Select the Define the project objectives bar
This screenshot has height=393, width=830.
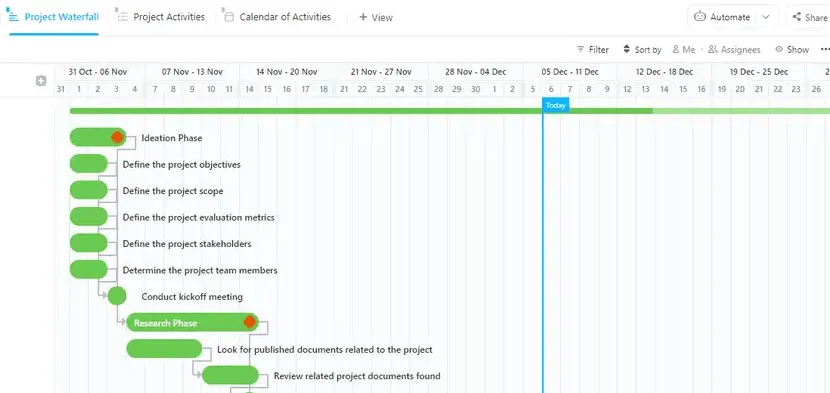click(88, 164)
